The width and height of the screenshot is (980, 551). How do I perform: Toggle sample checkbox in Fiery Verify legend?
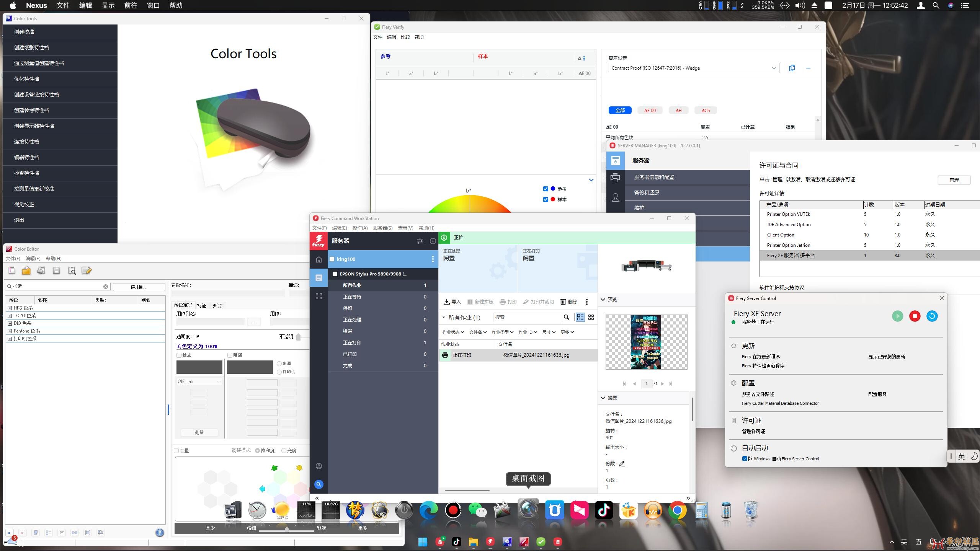(x=546, y=199)
